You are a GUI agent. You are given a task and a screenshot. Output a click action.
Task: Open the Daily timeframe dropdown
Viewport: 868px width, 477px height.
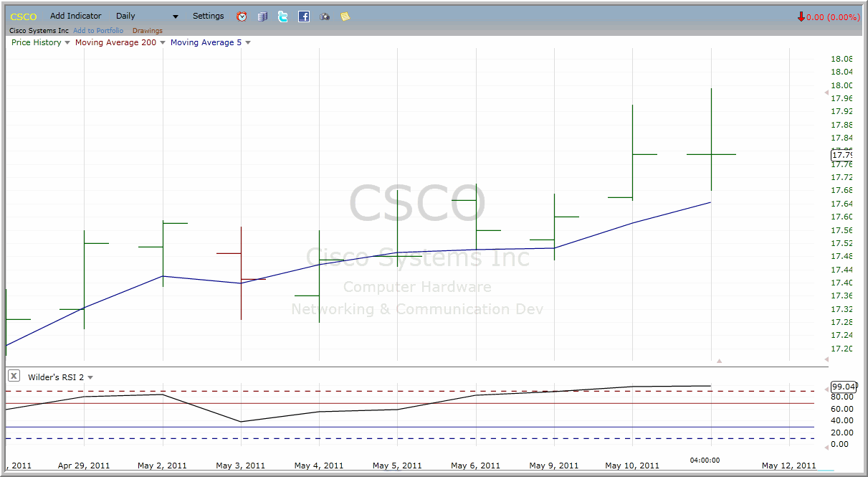tap(147, 16)
